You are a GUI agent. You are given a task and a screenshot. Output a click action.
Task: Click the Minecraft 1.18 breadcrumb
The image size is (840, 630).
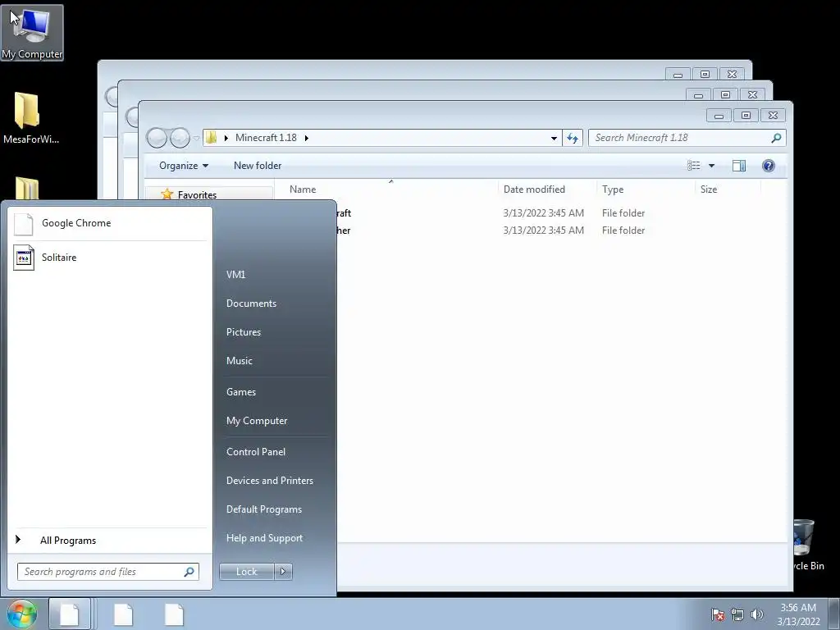tap(266, 138)
